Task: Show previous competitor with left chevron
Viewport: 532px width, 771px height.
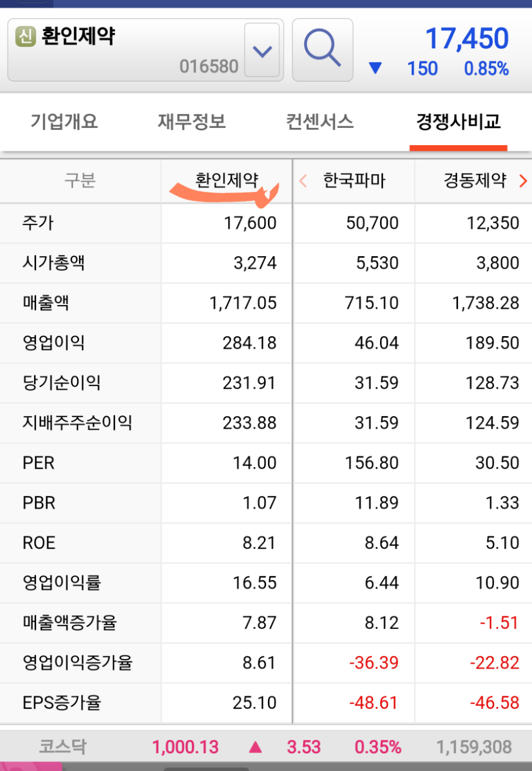Action: (304, 181)
